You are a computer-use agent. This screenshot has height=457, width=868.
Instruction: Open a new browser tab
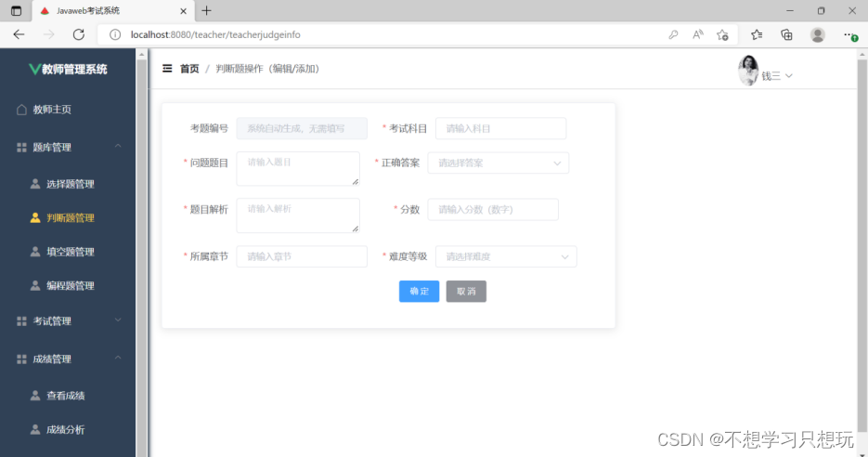click(x=206, y=10)
